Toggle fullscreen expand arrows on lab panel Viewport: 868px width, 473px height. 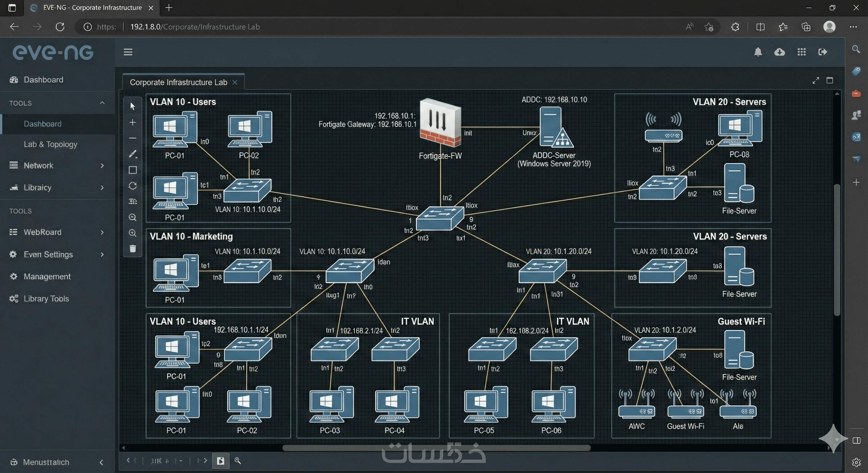point(815,80)
